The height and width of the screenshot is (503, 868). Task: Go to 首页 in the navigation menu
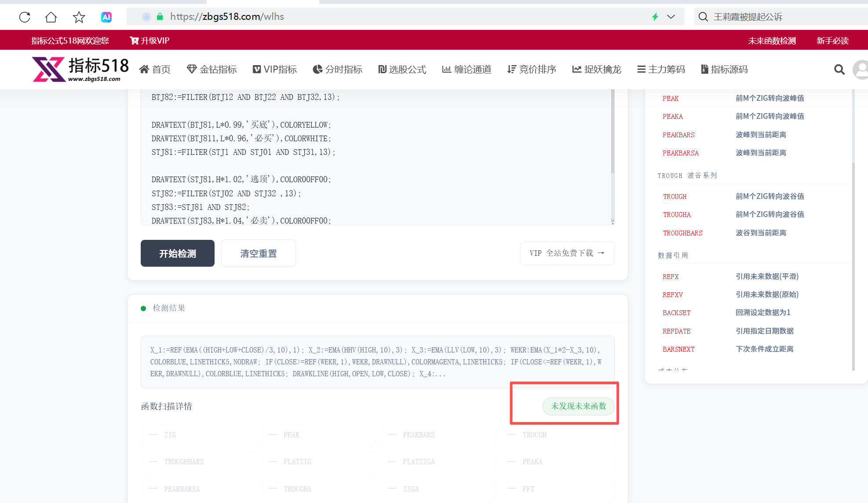click(x=155, y=70)
